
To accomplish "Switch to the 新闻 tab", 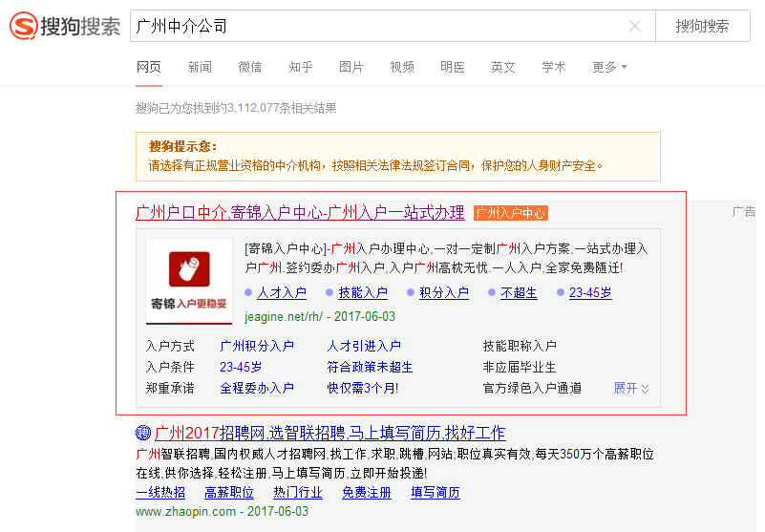I will (200, 67).
